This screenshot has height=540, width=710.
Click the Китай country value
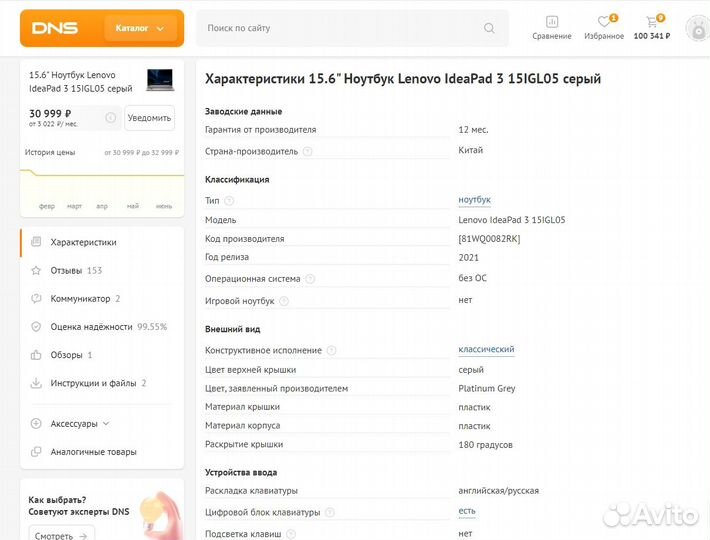[x=470, y=150]
